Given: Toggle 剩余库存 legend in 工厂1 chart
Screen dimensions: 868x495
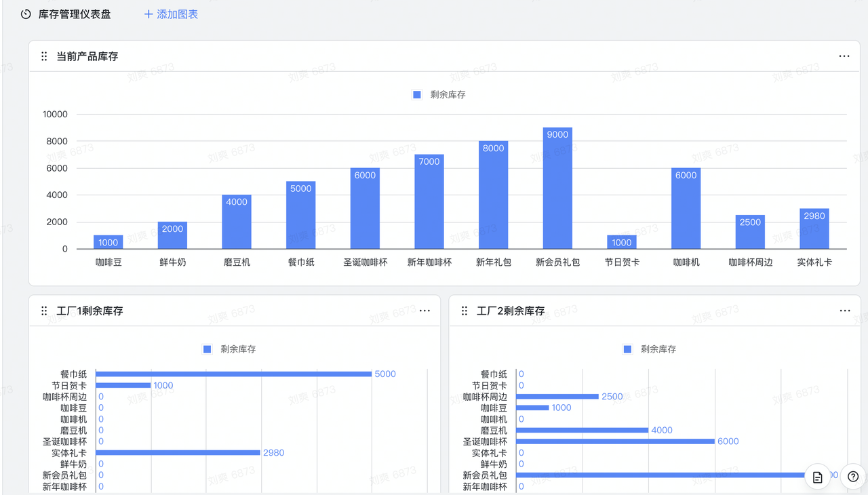Looking at the screenshot, I should [x=229, y=349].
